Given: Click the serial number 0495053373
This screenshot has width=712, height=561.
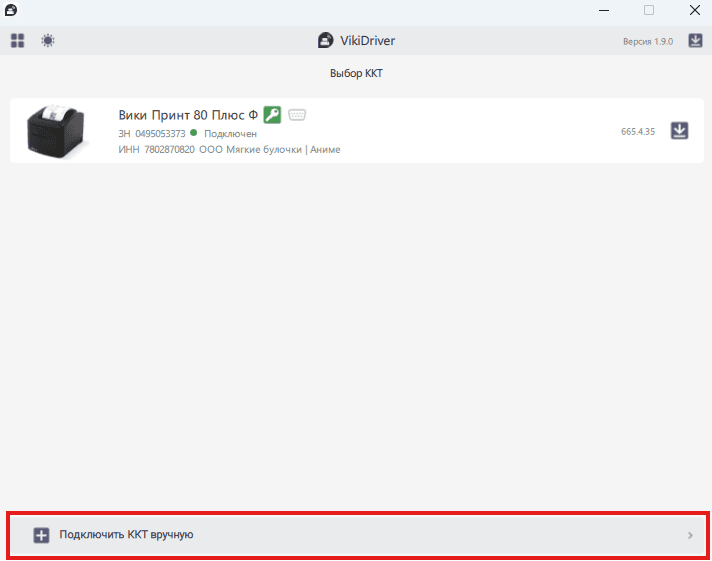Looking at the screenshot, I should (160, 134).
